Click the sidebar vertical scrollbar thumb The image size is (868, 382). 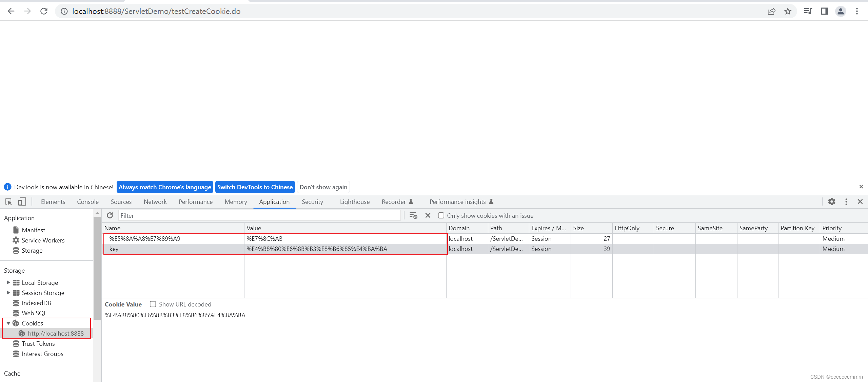[x=97, y=268]
